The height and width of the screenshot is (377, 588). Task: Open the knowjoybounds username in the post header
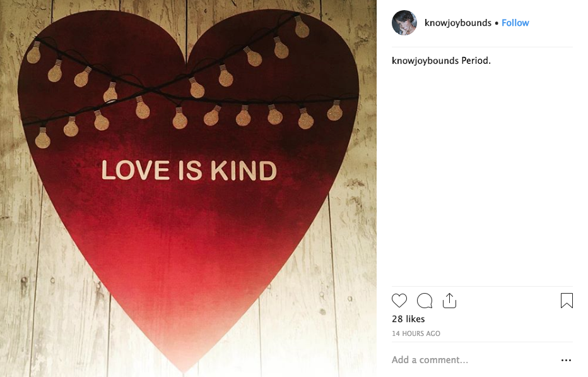pyautogui.click(x=458, y=23)
